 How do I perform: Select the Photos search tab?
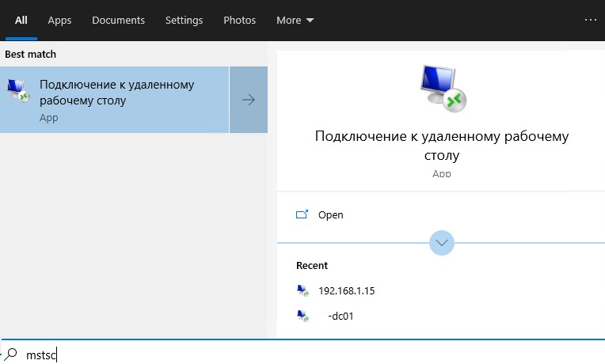239,20
